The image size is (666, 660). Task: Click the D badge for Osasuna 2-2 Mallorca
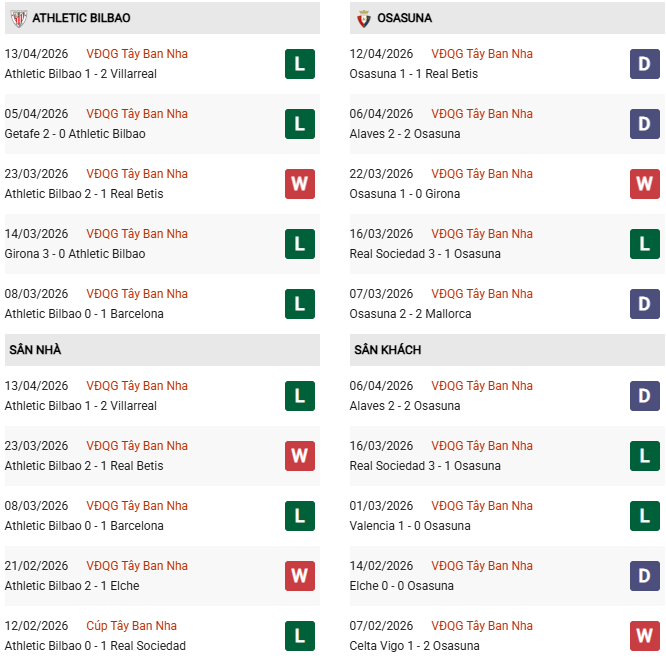tap(644, 304)
